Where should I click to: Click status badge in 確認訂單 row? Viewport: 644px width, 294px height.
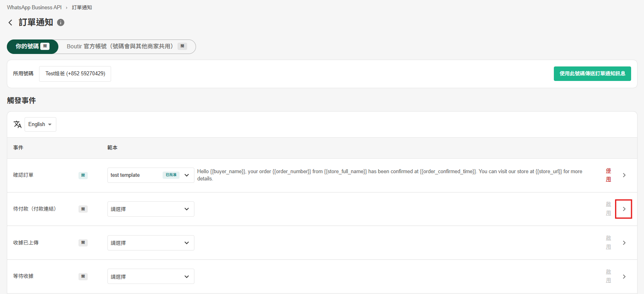pyautogui.click(x=83, y=175)
